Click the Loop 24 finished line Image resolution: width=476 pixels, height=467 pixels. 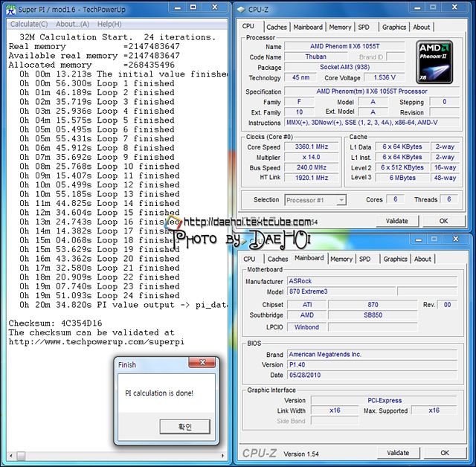pos(100,295)
